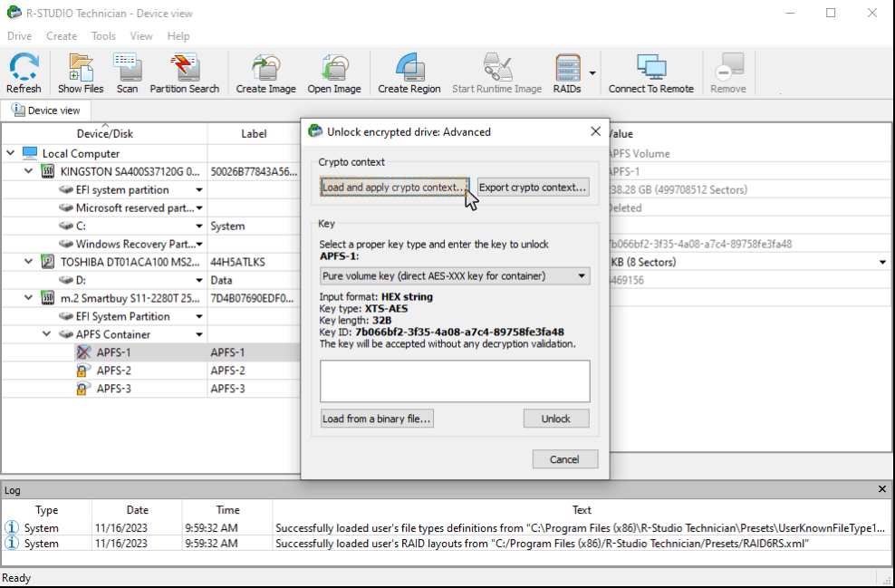Image resolution: width=895 pixels, height=588 pixels.
Task: Click into the key entry text box
Action: [x=455, y=381]
